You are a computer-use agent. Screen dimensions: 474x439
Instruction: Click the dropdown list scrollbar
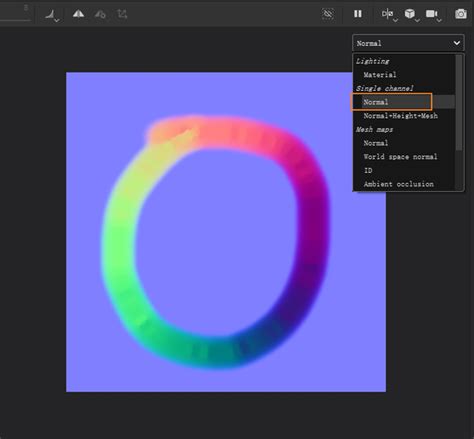click(459, 103)
